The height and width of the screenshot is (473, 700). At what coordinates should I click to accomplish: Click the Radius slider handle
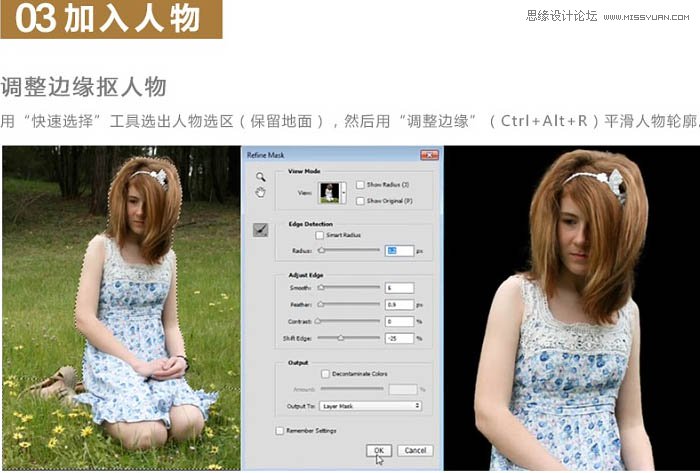pyautogui.click(x=321, y=249)
